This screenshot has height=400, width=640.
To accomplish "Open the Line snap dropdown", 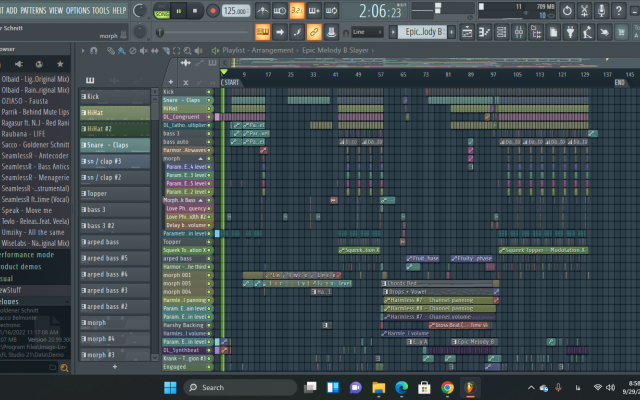I will tap(367, 32).
